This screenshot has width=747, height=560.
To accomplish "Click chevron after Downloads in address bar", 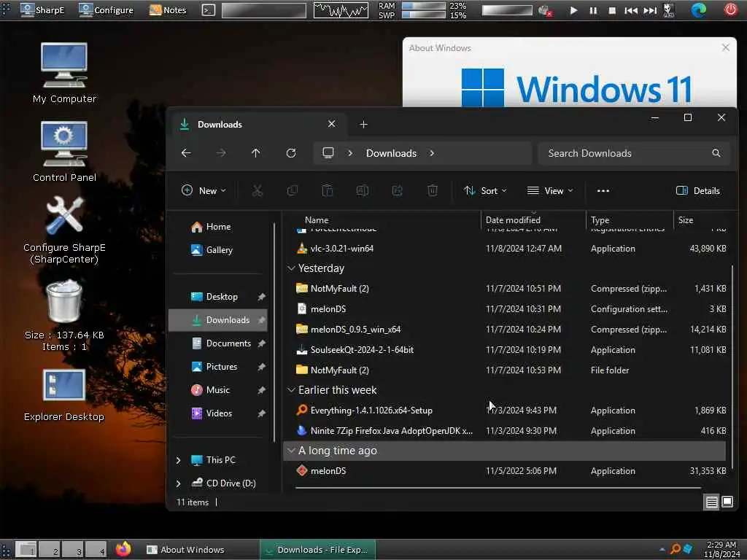I will pos(432,153).
